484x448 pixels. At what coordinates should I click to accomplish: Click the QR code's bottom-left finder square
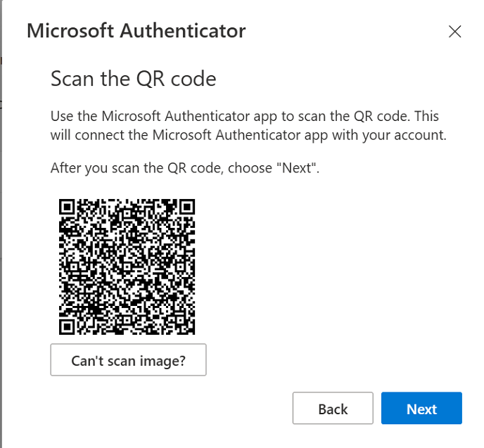pos(68,326)
